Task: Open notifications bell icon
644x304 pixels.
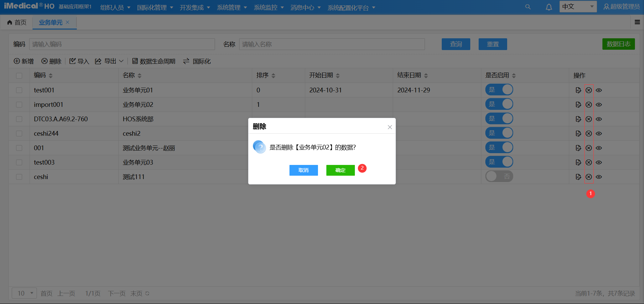Action: pyautogui.click(x=549, y=7)
